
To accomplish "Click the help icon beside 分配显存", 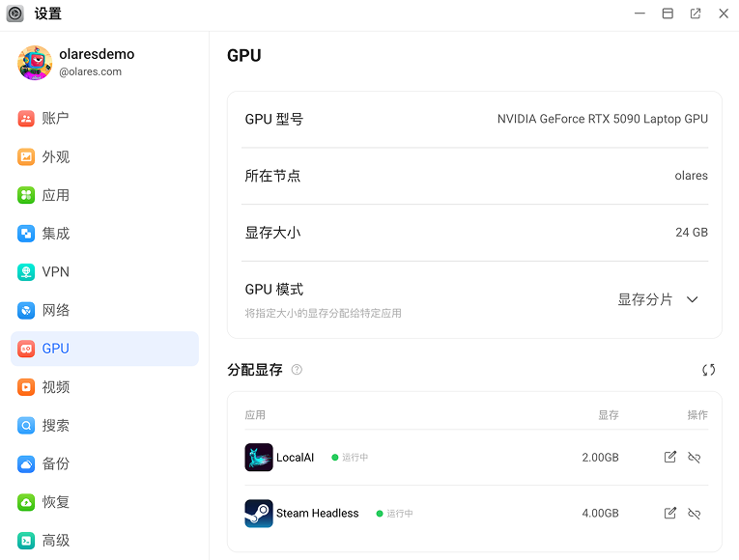I will 297,370.
